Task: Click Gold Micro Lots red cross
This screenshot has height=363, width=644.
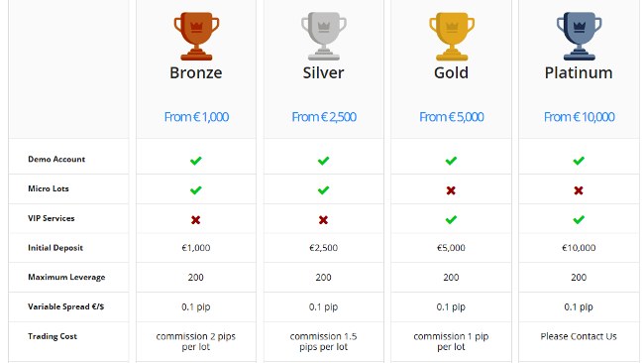Action: coord(451,190)
